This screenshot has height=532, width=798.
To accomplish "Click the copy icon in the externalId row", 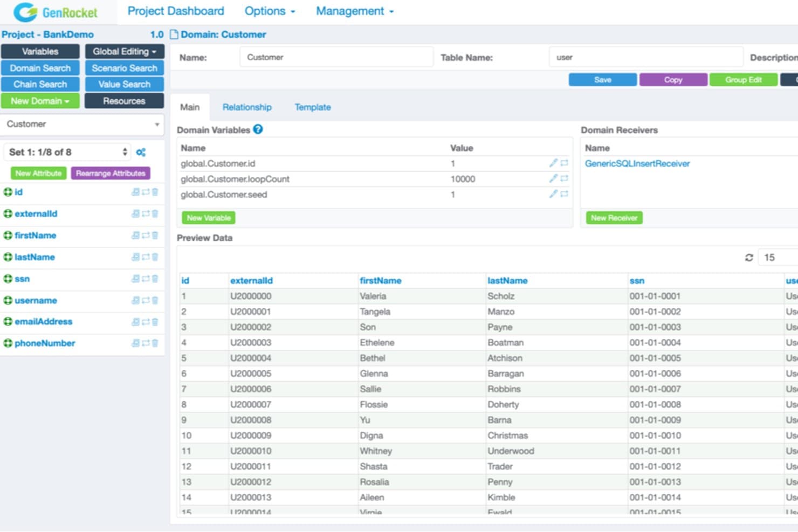I will tap(135, 213).
